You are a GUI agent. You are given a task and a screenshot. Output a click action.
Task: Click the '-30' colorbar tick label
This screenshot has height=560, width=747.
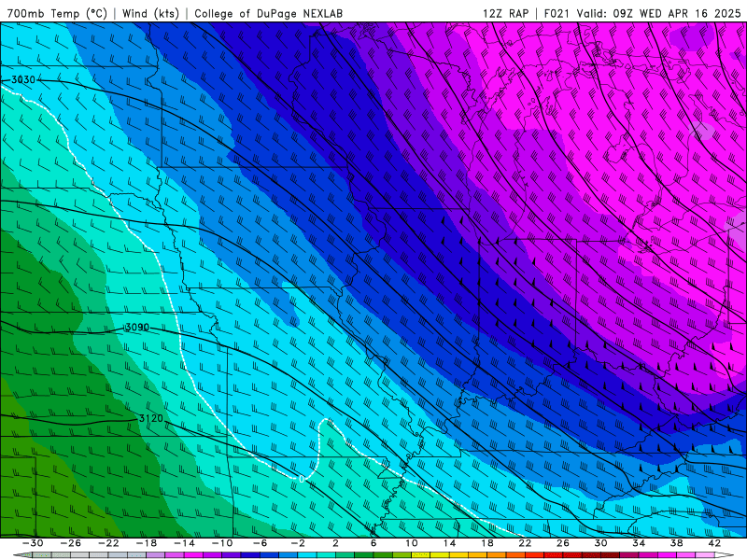pos(33,543)
